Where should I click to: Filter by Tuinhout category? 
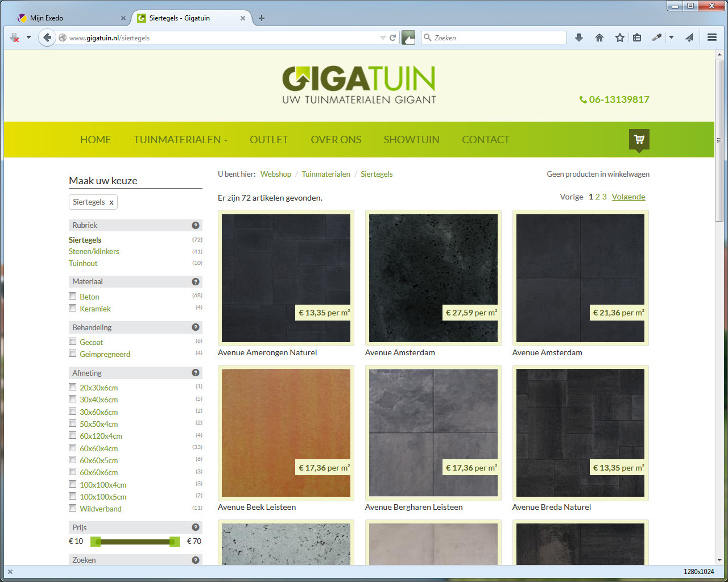coord(83,263)
